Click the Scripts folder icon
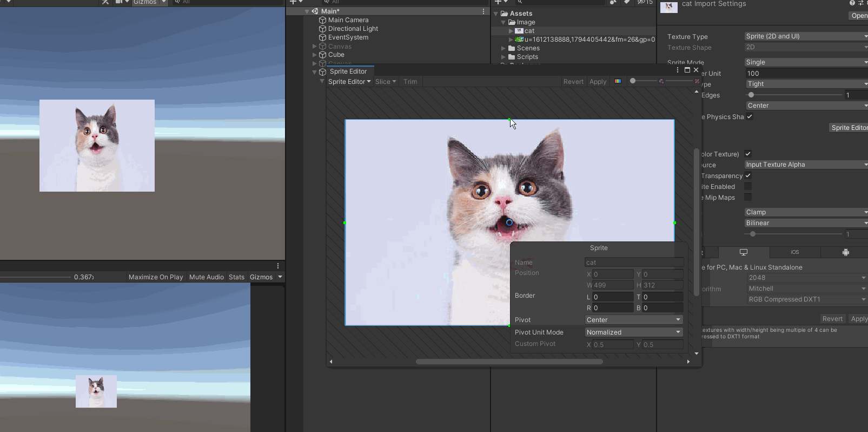The width and height of the screenshot is (868, 432). coord(512,57)
